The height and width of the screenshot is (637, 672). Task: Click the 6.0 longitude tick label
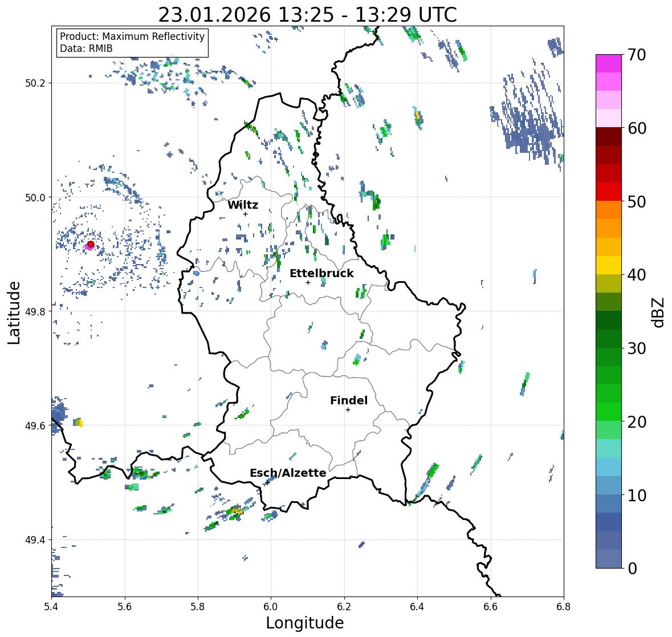(x=270, y=607)
